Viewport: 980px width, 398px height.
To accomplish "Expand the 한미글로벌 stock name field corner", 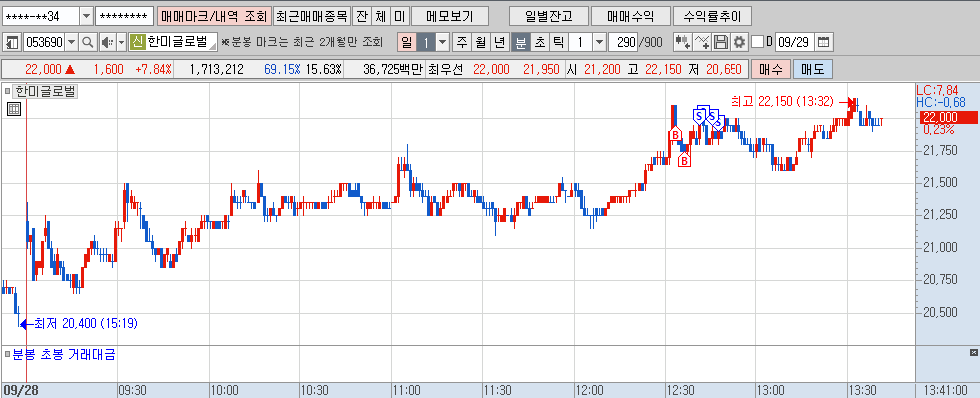I will [x=212, y=46].
